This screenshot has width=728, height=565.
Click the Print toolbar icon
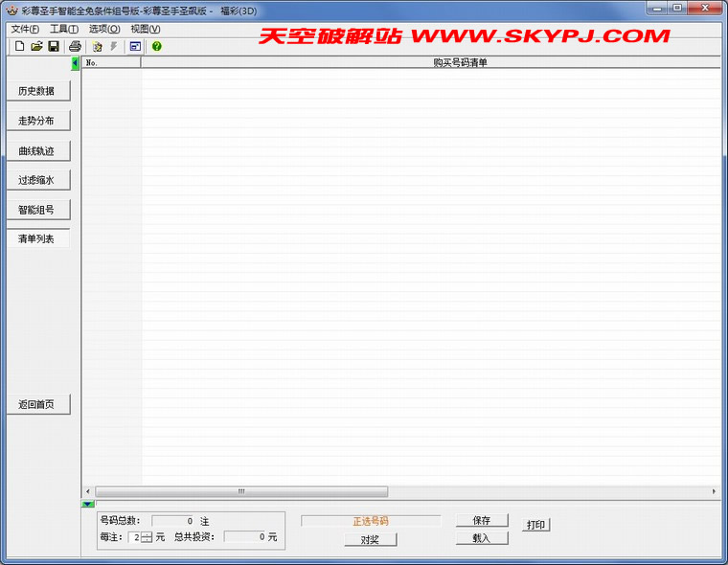(75, 46)
